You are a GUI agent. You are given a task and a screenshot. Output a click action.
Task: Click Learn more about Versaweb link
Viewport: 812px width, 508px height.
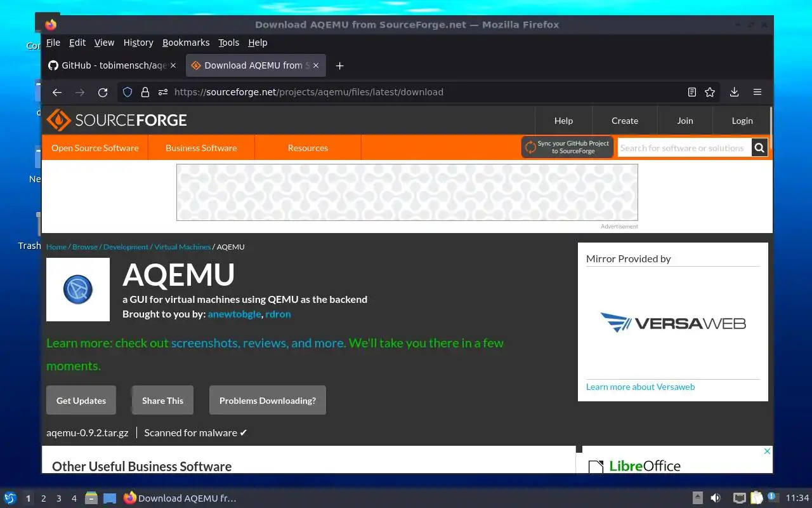(x=640, y=387)
